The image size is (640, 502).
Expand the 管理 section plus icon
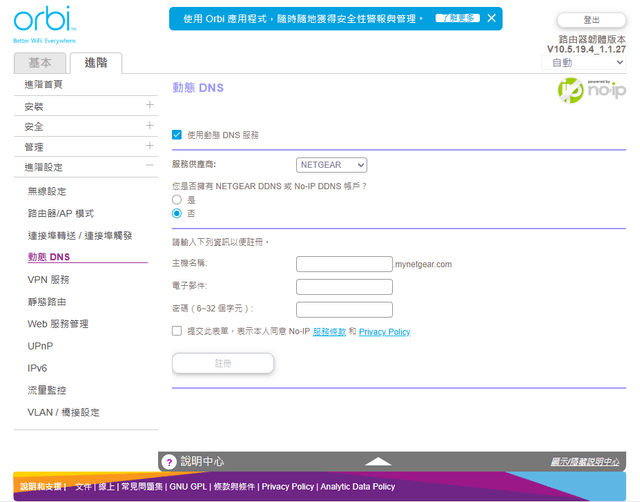pos(149,146)
